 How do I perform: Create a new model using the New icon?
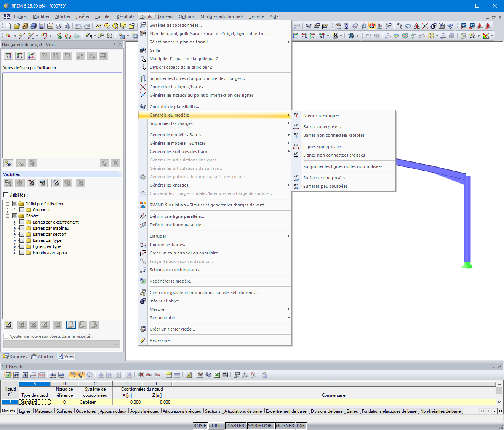tap(8, 26)
